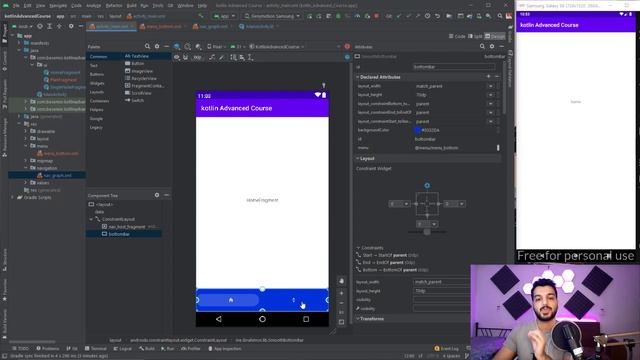640x360 pixels.
Task: Open the Tools menu
Action: click(158, 6)
